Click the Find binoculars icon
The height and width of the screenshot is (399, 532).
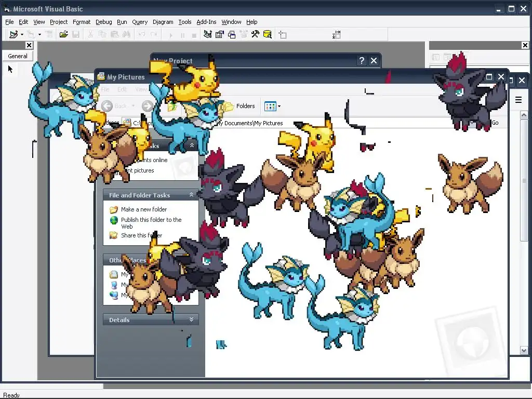[126, 34]
